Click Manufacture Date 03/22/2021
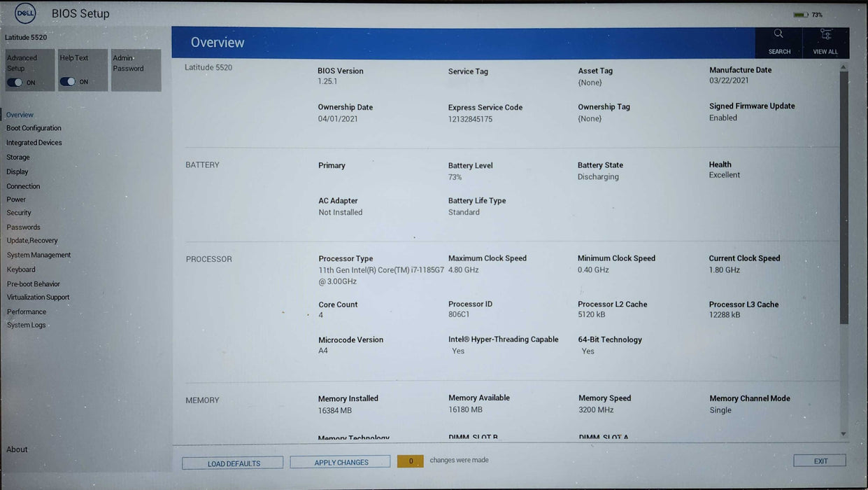Viewport: 868px width, 490px height. click(x=729, y=80)
